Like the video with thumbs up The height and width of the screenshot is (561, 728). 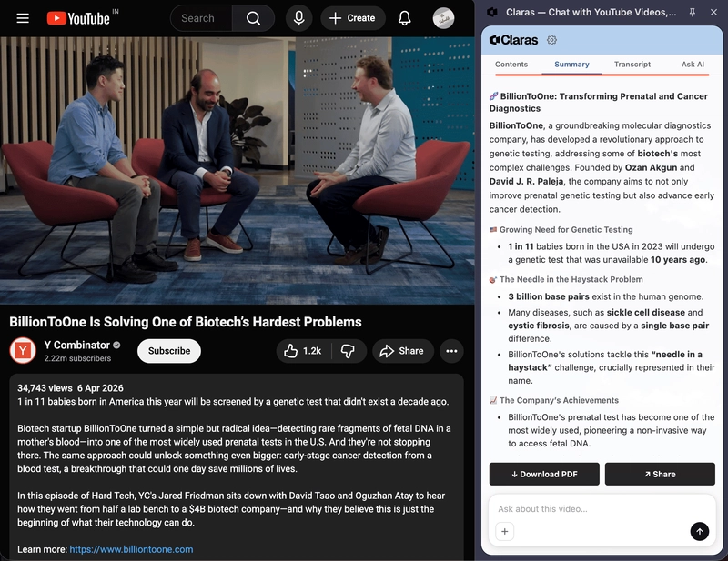[x=303, y=351]
